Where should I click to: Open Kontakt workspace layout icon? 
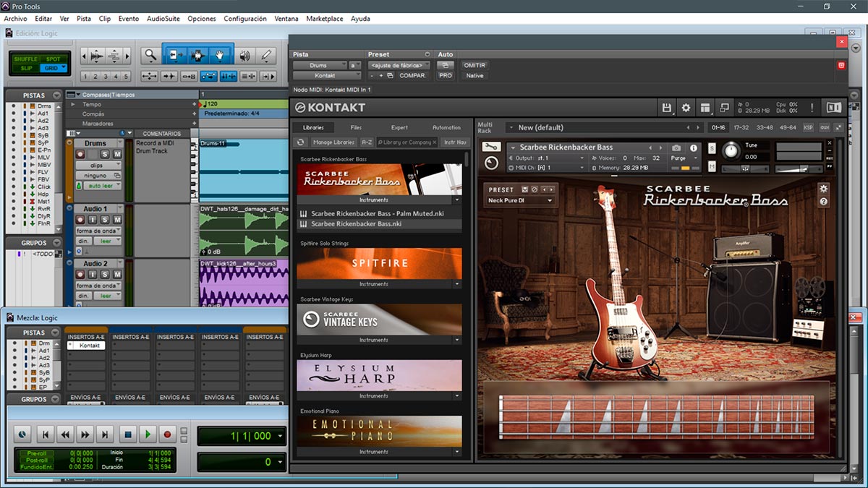(x=705, y=107)
